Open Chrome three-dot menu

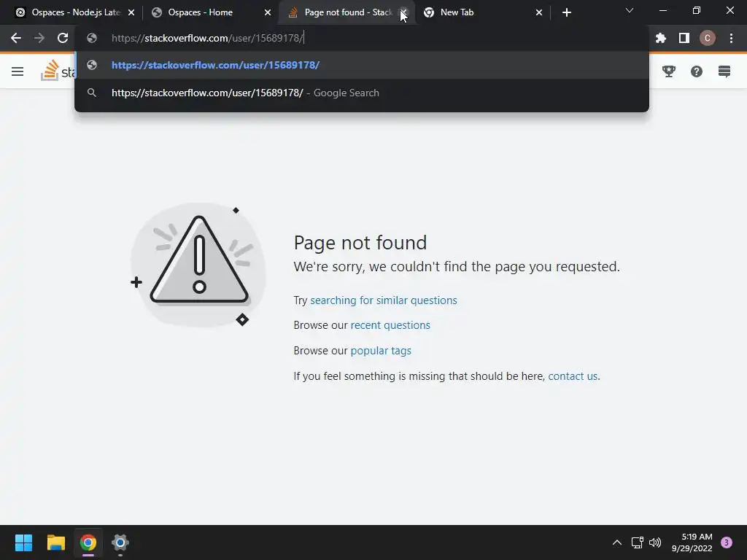tap(731, 38)
